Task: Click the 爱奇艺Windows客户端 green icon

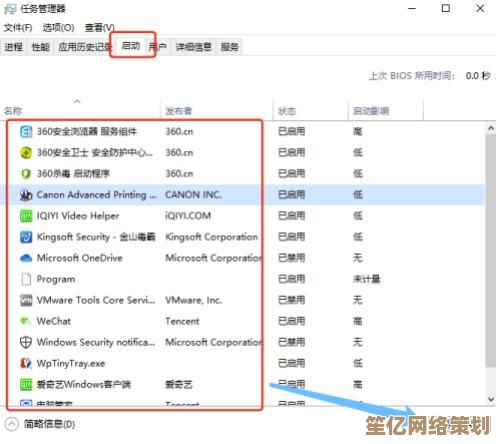Action: 26,384
